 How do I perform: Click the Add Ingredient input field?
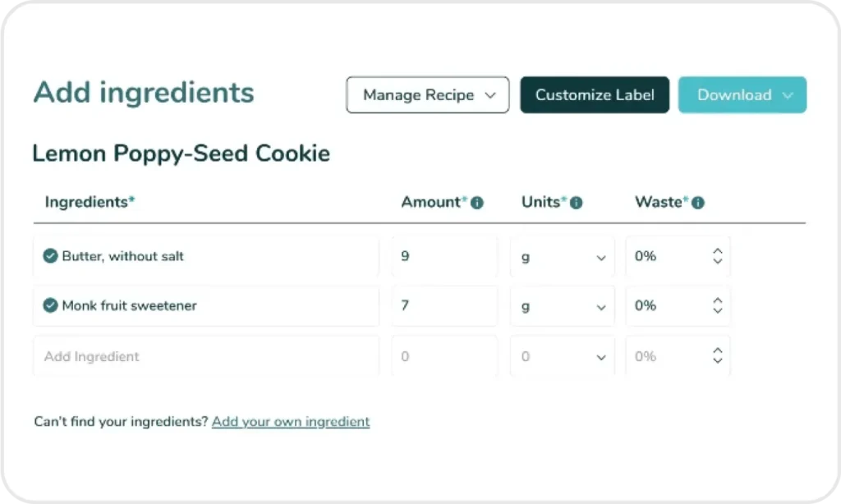205,356
